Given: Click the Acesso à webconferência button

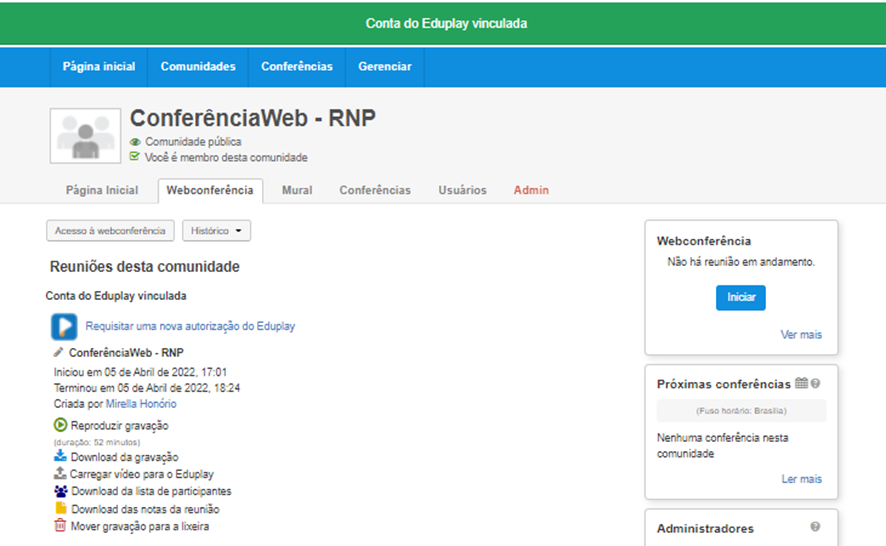Looking at the screenshot, I should [x=110, y=231].
